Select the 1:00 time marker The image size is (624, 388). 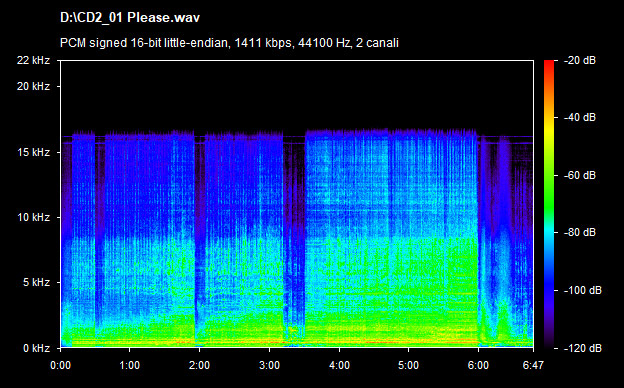point(129,365)
